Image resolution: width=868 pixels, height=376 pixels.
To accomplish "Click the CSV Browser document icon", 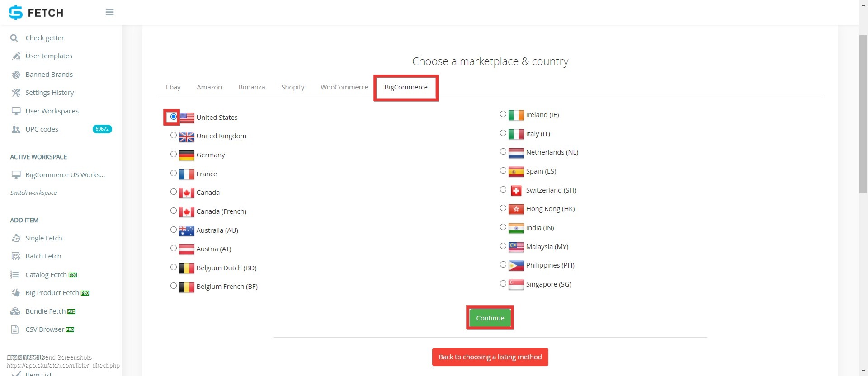I will 15,329.
